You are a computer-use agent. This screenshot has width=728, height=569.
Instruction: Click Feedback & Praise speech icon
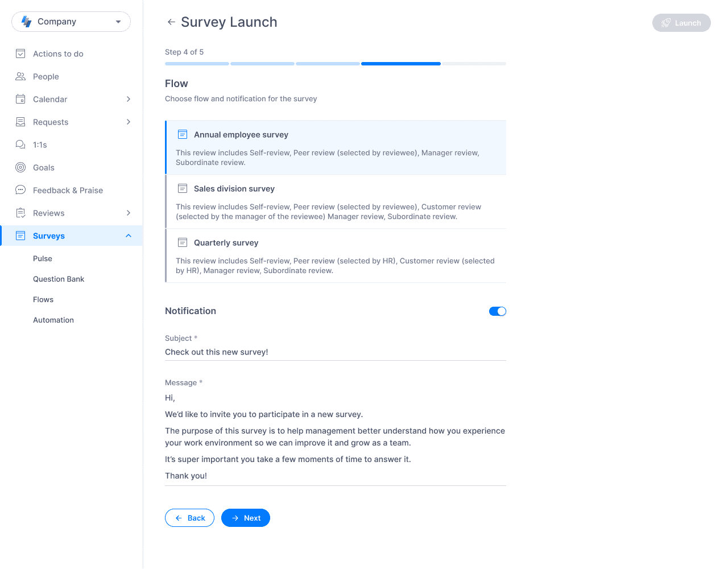20,190
